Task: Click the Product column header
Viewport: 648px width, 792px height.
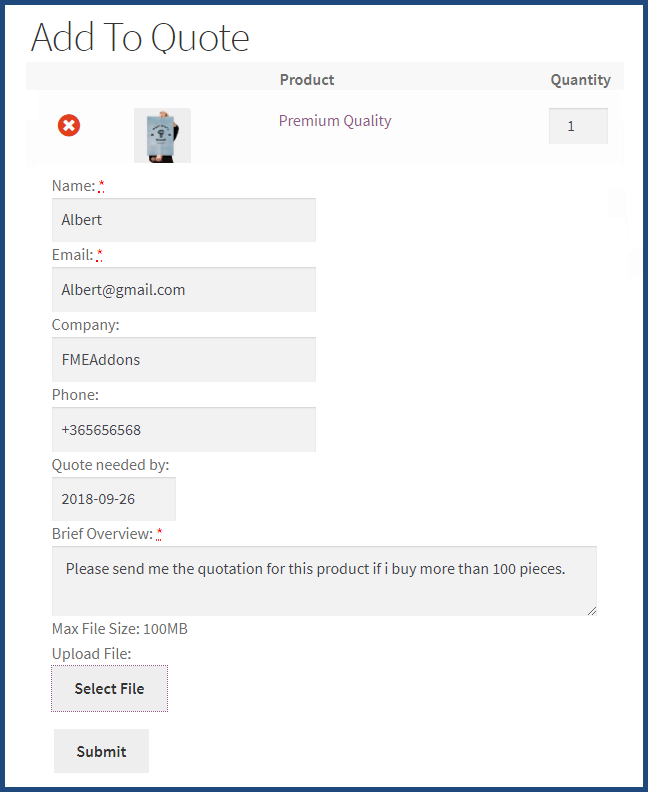Action: tap(307, 80)
